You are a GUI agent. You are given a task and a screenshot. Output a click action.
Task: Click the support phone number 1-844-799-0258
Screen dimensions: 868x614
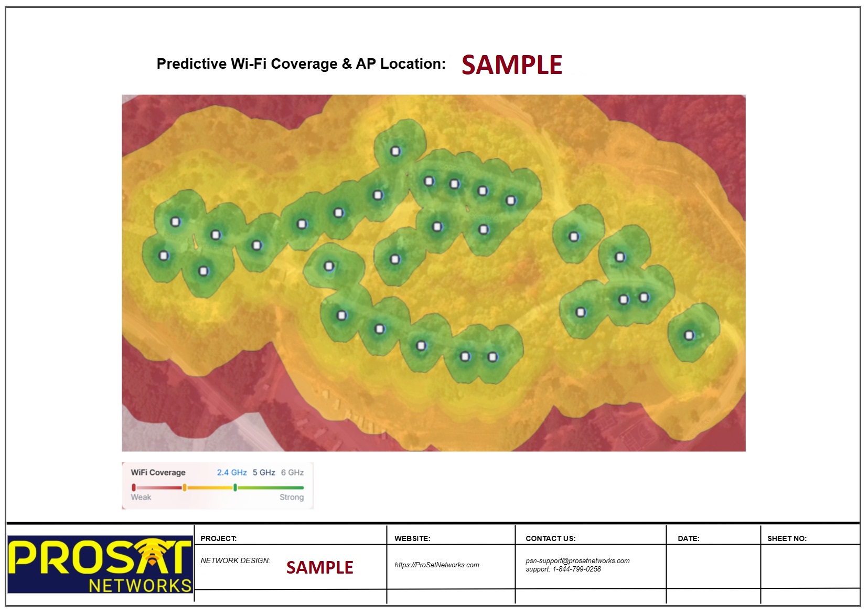click(x=576, y=569)
